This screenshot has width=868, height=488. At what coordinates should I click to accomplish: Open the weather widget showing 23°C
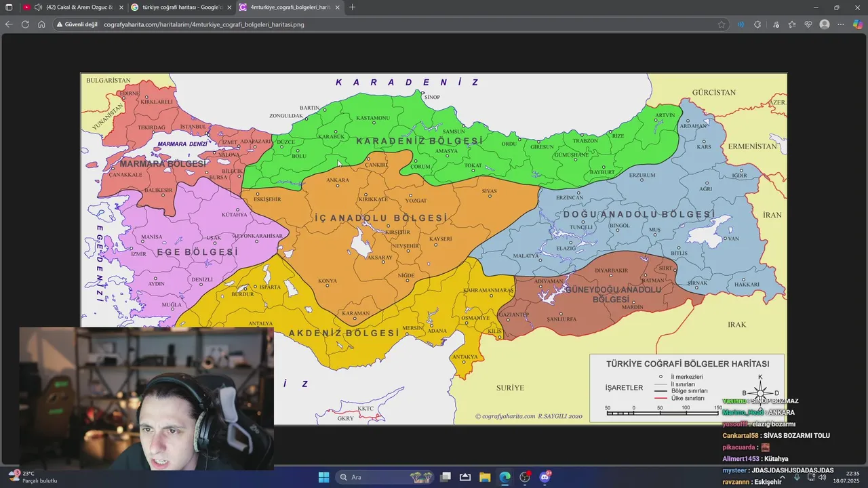click(32, 477)
